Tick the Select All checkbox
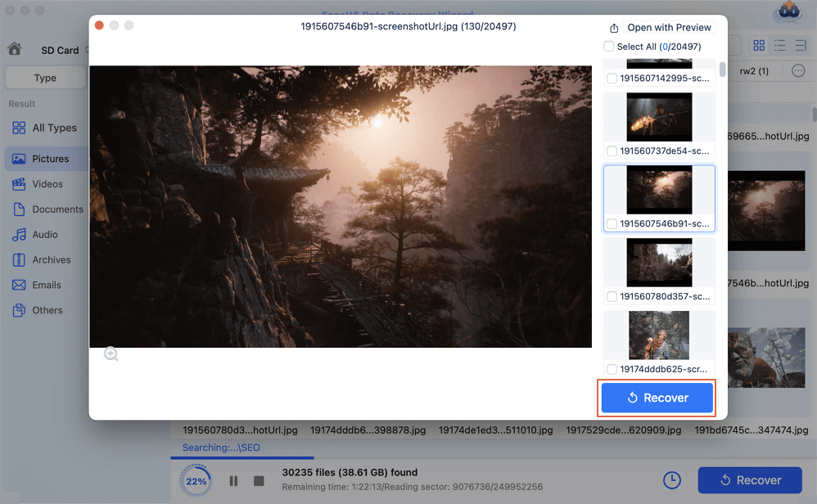This screenshot has height=504, width=817. point(608,47)
